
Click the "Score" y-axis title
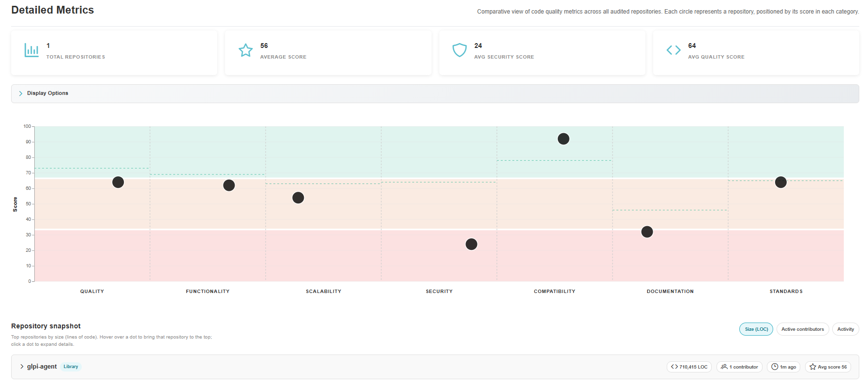(15, 204)
